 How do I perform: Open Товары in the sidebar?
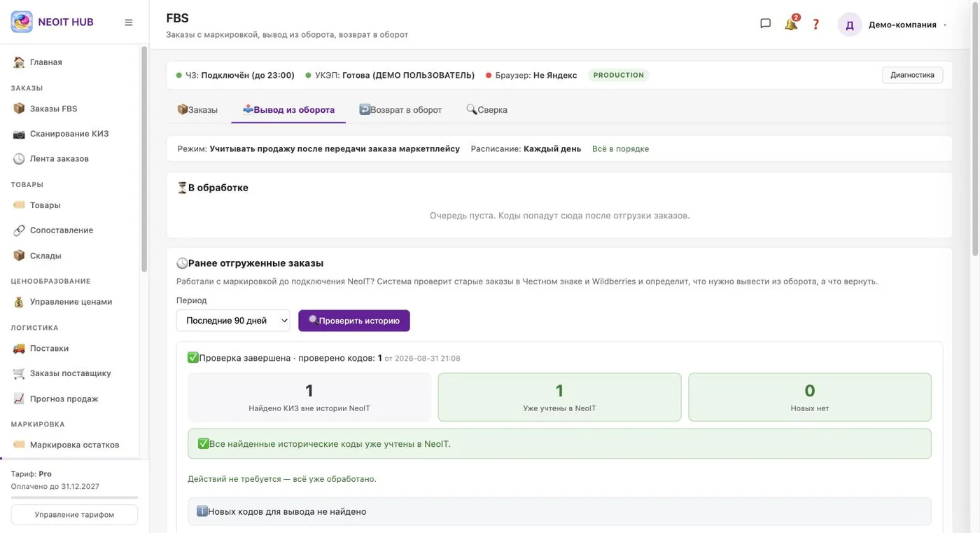[70, 205]
